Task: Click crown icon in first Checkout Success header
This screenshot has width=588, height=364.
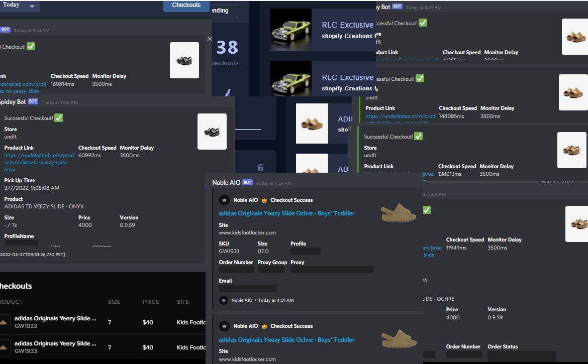Action: [x=264, y=200]
